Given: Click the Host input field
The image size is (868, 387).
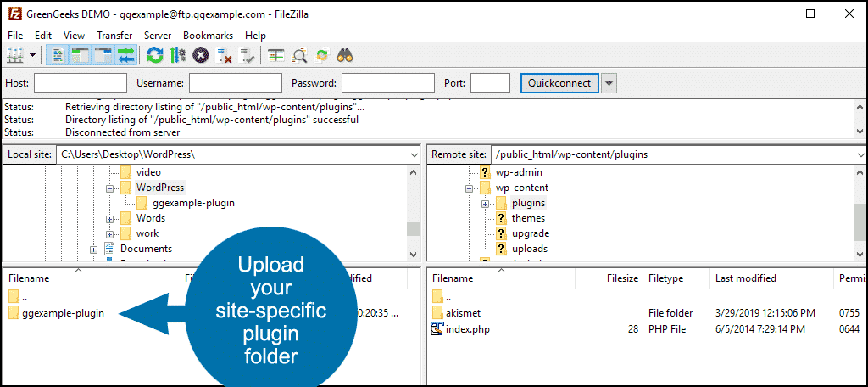Looking at the screenshot, I should tap(81, 83).
